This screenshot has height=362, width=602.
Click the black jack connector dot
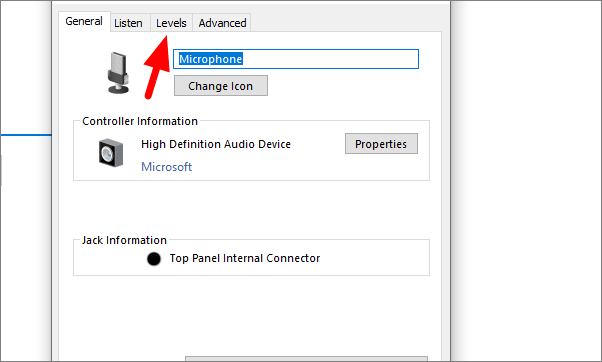click(154, 259)
